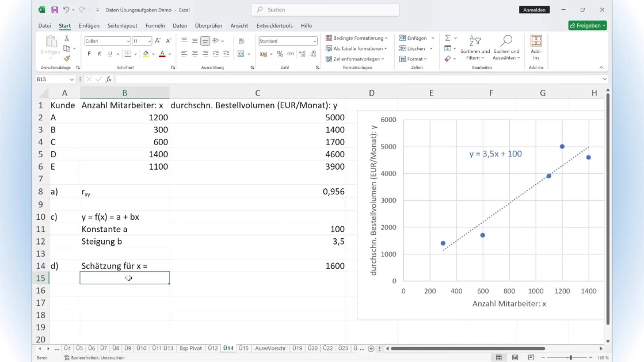Toggle italic (K) formatting
This screenshot has width=644, height=362.
click(x=100, y=54)
